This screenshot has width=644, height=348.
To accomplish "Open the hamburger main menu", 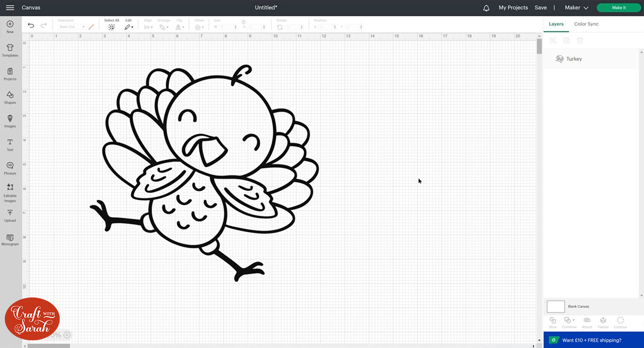I will pyautogui.click(x=10, y=8).
